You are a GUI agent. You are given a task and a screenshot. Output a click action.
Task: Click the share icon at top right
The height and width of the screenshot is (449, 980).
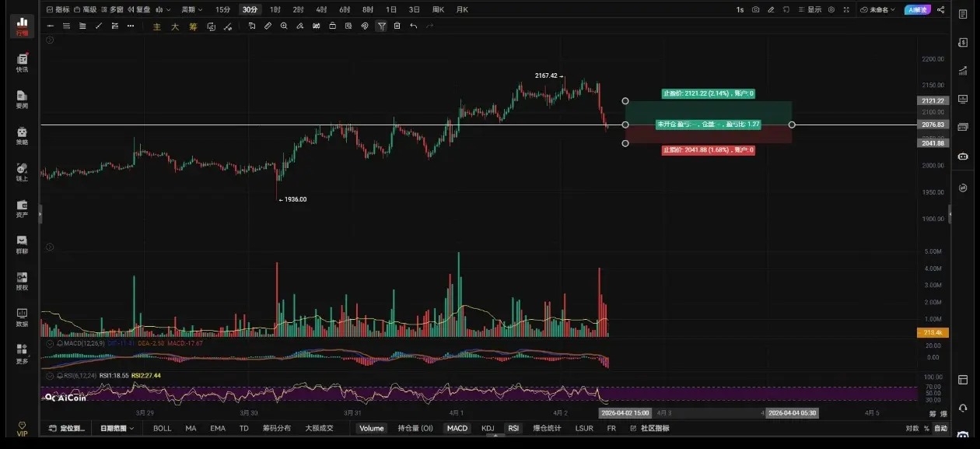coord(941,9)
